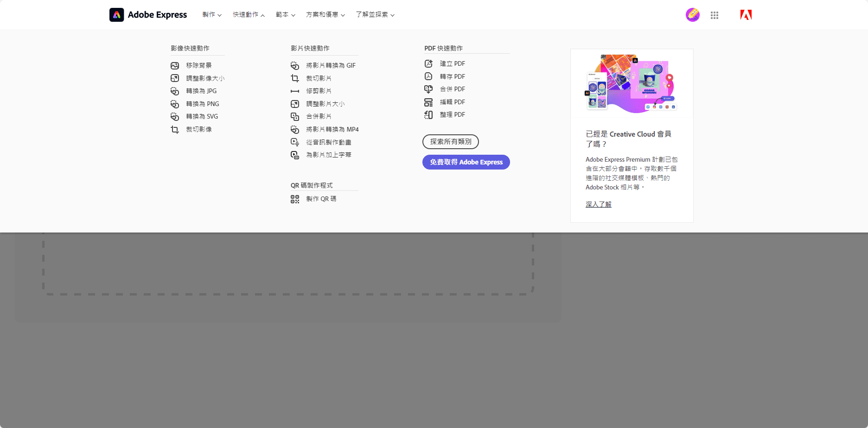Click the 將影片轉換為 GIF icon
Image resolution: width=868 pixels, height=428 pixels.
tap(295, 66)
